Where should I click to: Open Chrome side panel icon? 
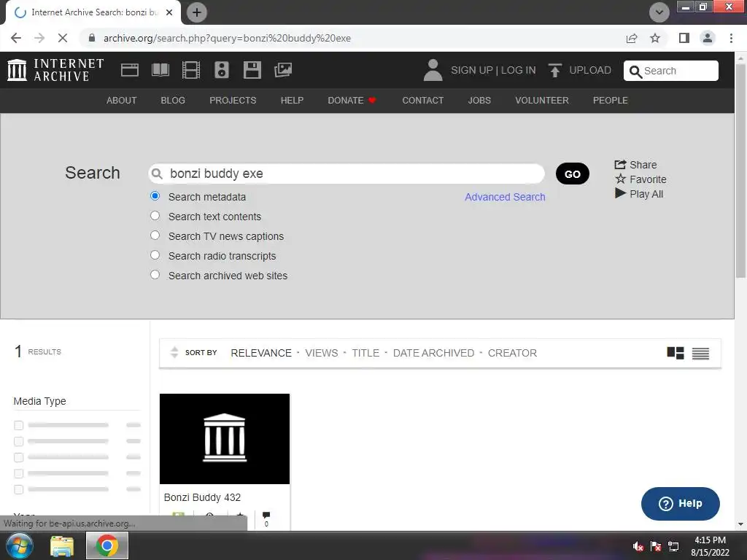pyautogui.click(x=684, y=38)
